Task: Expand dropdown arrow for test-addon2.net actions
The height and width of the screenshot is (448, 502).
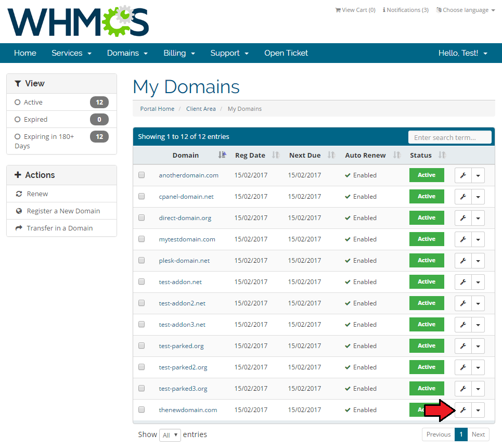Action: [x=478, y=303]
